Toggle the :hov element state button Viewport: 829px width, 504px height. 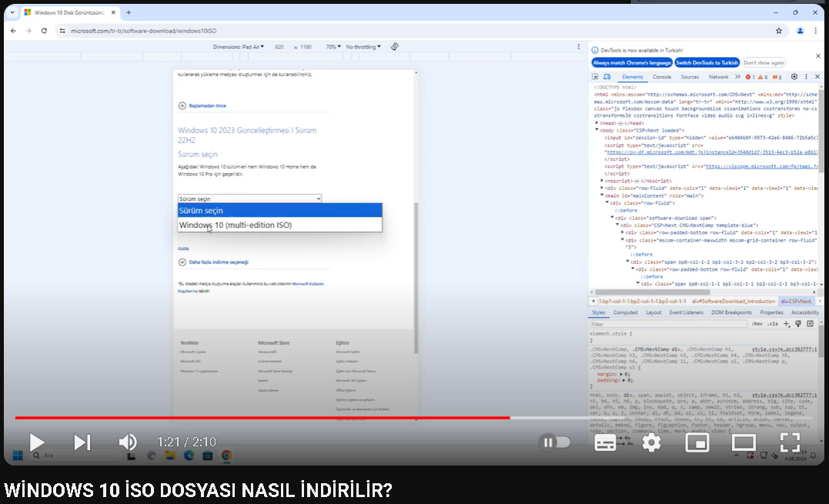point(757,324)
